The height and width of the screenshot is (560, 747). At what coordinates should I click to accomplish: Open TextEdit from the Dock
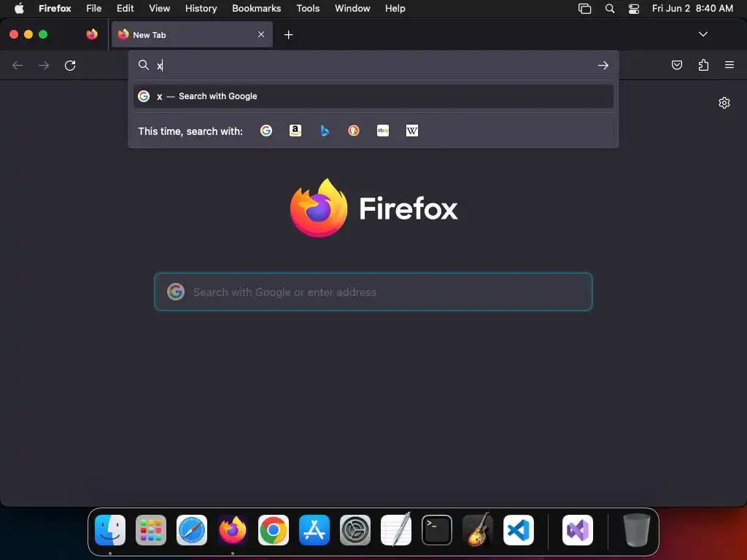tap(396, 529)
